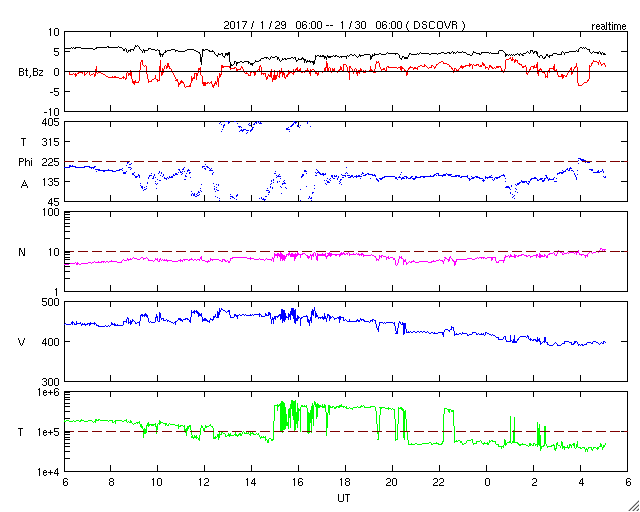This screenshot has height=512, width=640.
Task: Click the date range title mentioning DSCOVR
Action: (x=344, y=25)
